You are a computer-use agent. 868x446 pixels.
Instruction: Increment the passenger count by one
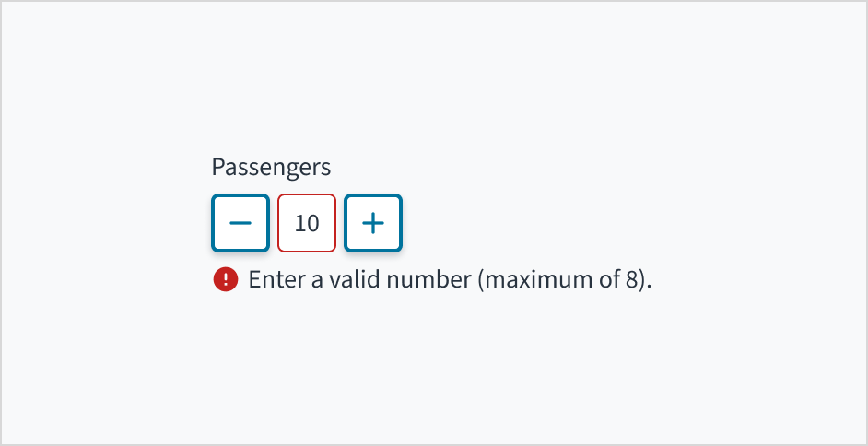[373, 223]
